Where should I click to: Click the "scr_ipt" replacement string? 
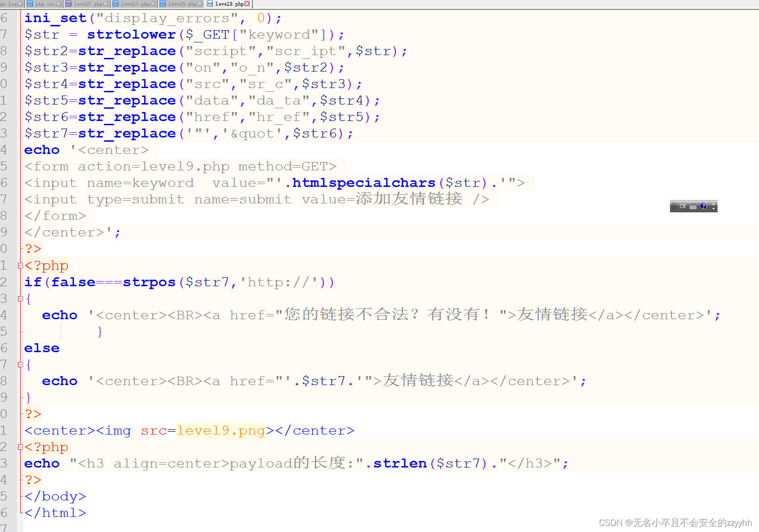coord(306,51)
